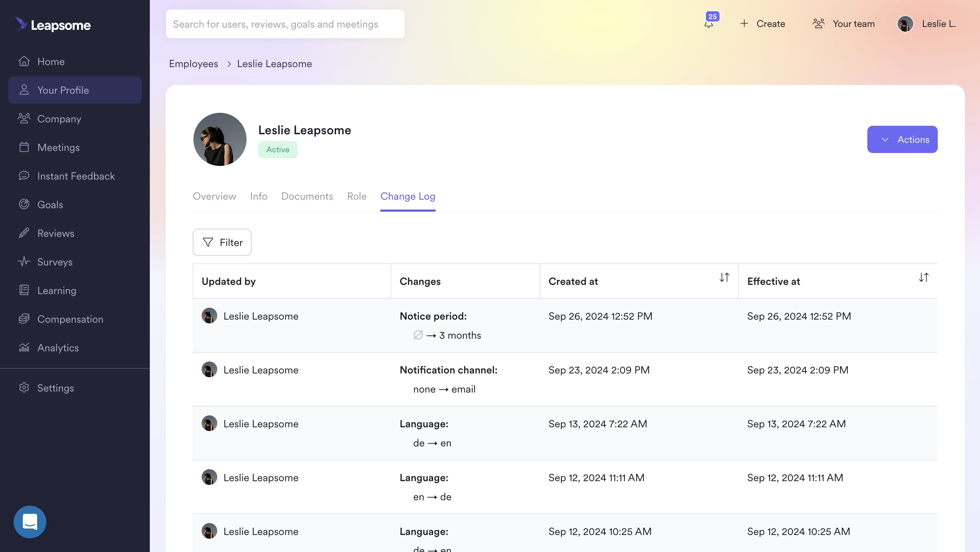Click avatar in Sep 12 11:11 AM row
Viewport: 980px width, 552px height.
pos(209,477)
